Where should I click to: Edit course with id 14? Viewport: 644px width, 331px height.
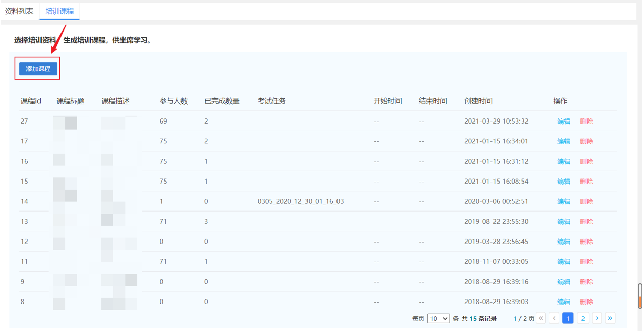click(563, 201)
